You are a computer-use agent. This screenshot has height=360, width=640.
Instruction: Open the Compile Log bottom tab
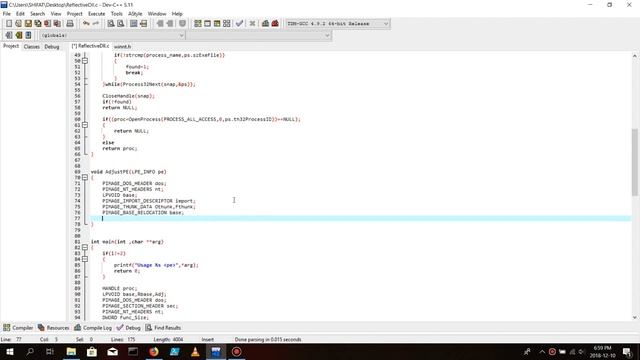[93, 328]
